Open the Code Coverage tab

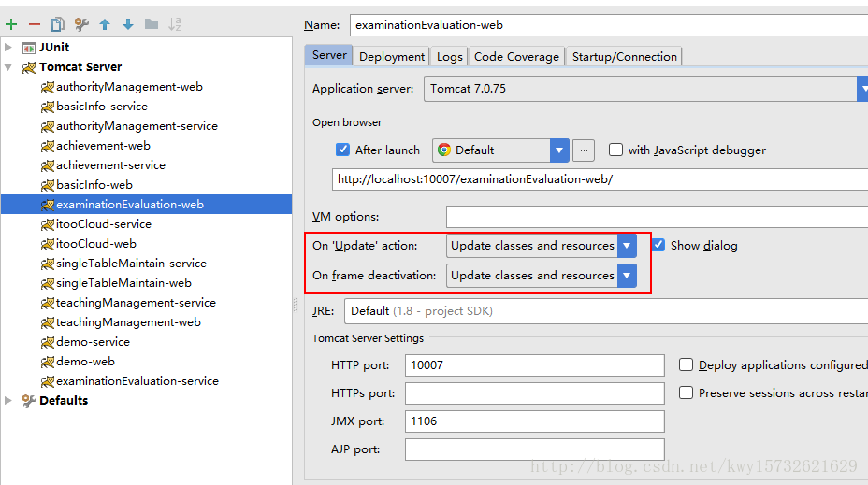516,56
